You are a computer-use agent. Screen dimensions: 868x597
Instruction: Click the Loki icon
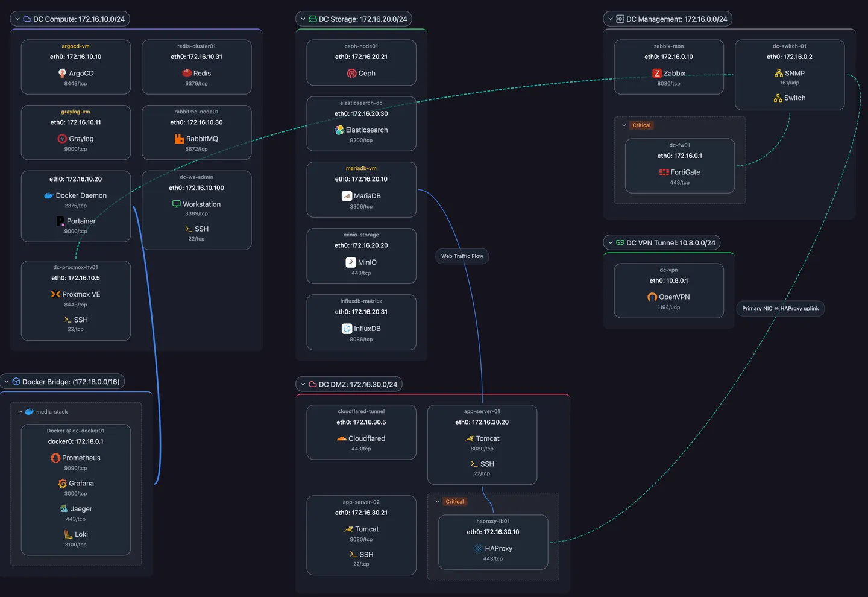coord(69,534)
